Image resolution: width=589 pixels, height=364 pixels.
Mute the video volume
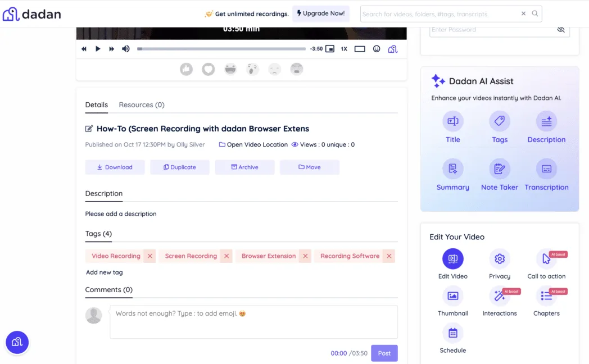tap(124, 49)
